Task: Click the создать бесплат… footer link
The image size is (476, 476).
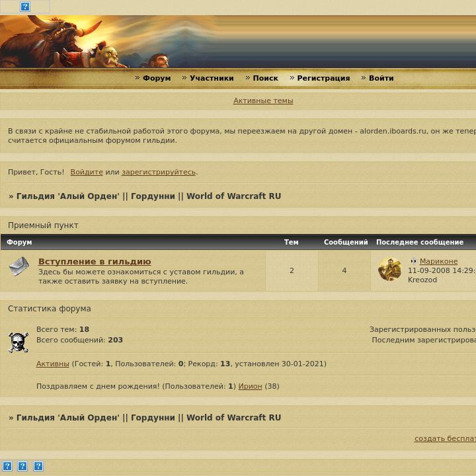Action: (x=445, y=438)
